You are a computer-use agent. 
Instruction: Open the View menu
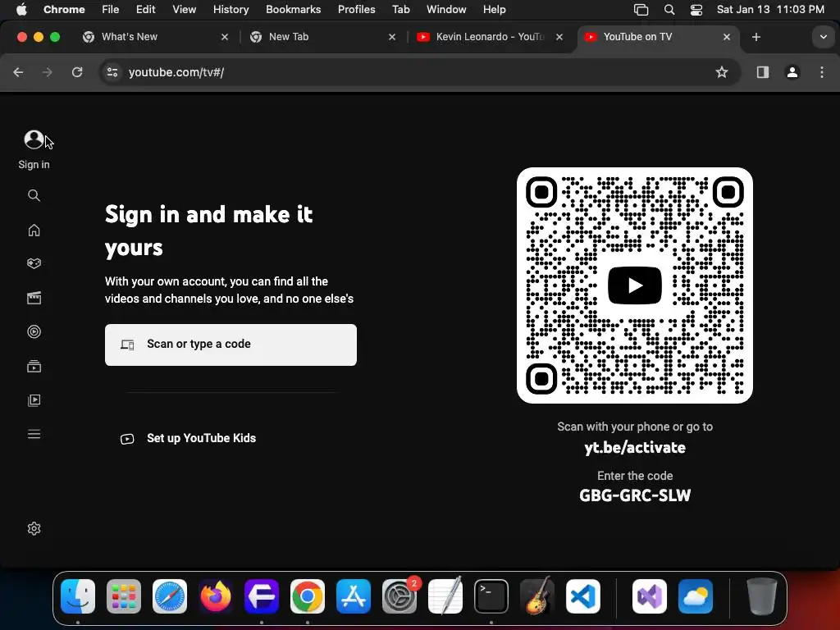pos(184,9)
